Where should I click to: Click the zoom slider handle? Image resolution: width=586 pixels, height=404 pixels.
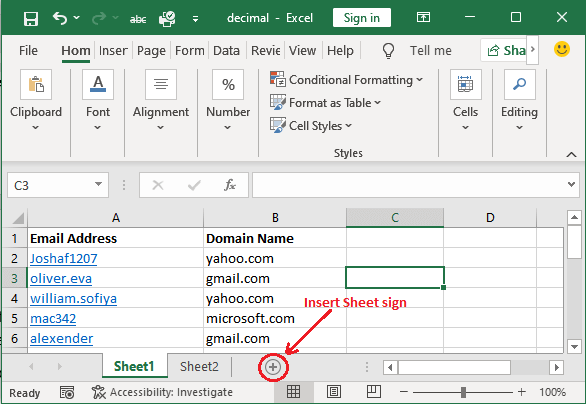click(x=463, y=392)
